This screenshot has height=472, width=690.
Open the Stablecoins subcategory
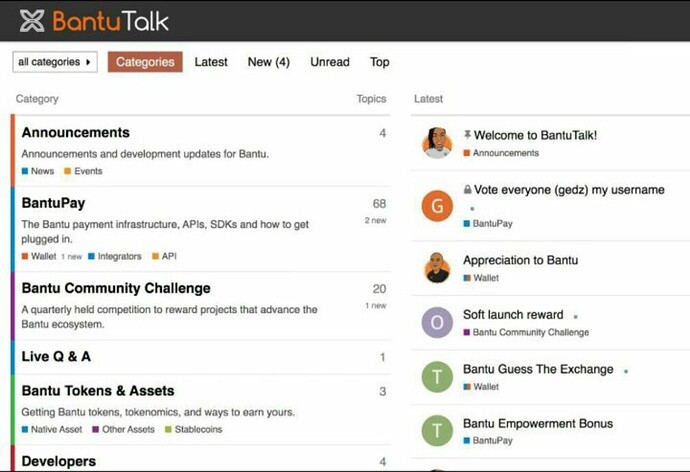tap(194, 429)
